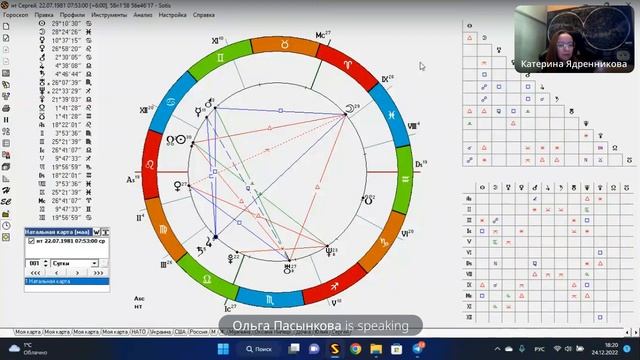Click the stacked windows toolbar icon
Image resolution: width=640 pixels, height=360 pixels.
[x=6, y=167]
